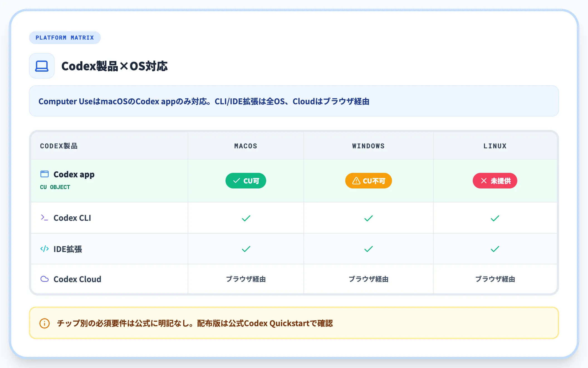This screenshot has width=588, height=368.
Task: Click the macOS checkmark in IDE拡張 row
Action: point(246,249)
